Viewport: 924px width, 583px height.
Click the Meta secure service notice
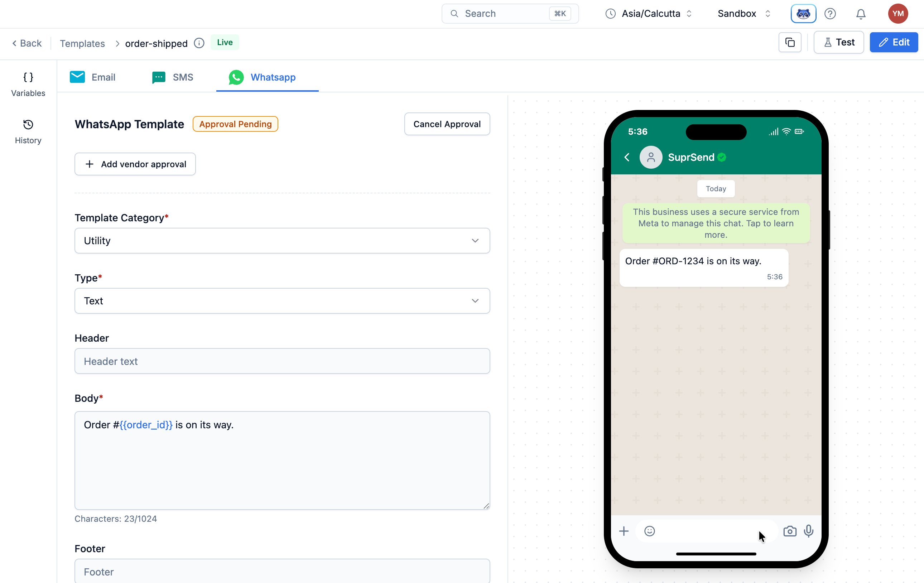tap(716, 223)
